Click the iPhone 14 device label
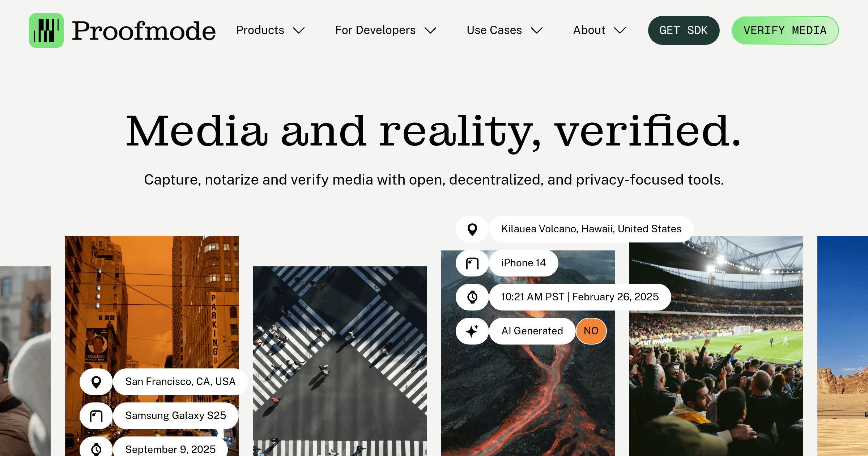Image resolution: width=868 pixels, height=456 pixels. coord(523,263)
